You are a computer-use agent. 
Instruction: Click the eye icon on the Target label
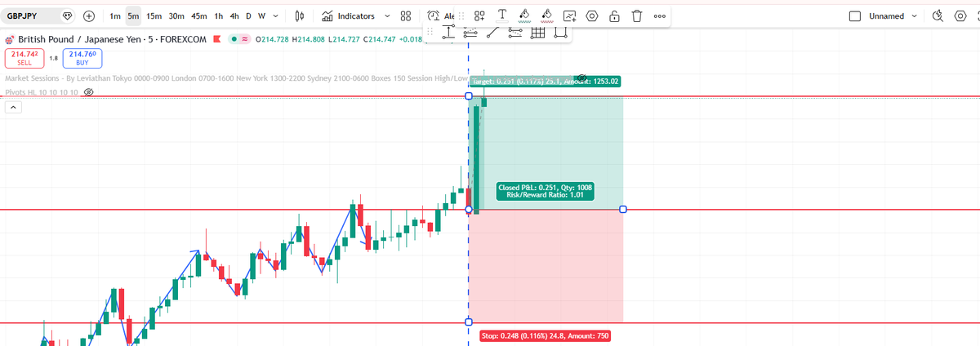(581, 78)
